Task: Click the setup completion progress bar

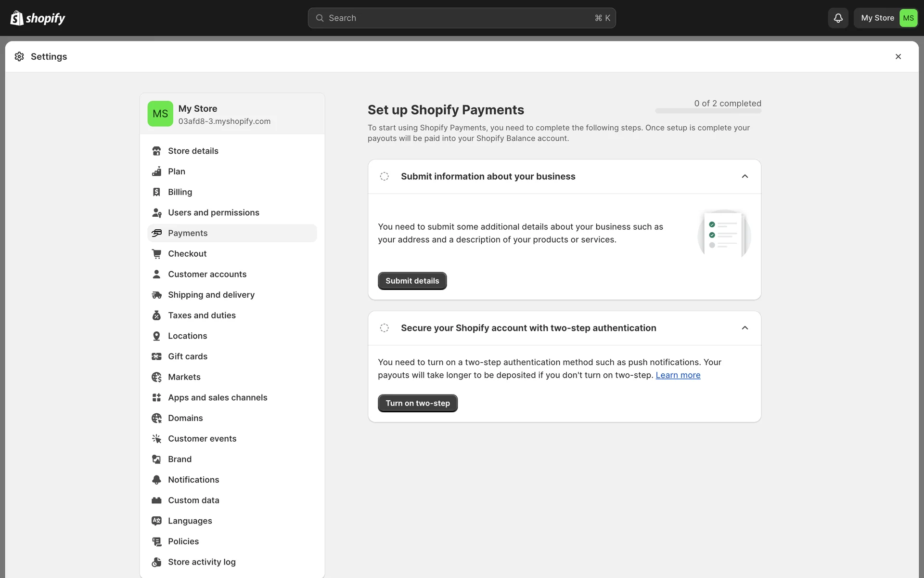Action: tap(708, 111)
